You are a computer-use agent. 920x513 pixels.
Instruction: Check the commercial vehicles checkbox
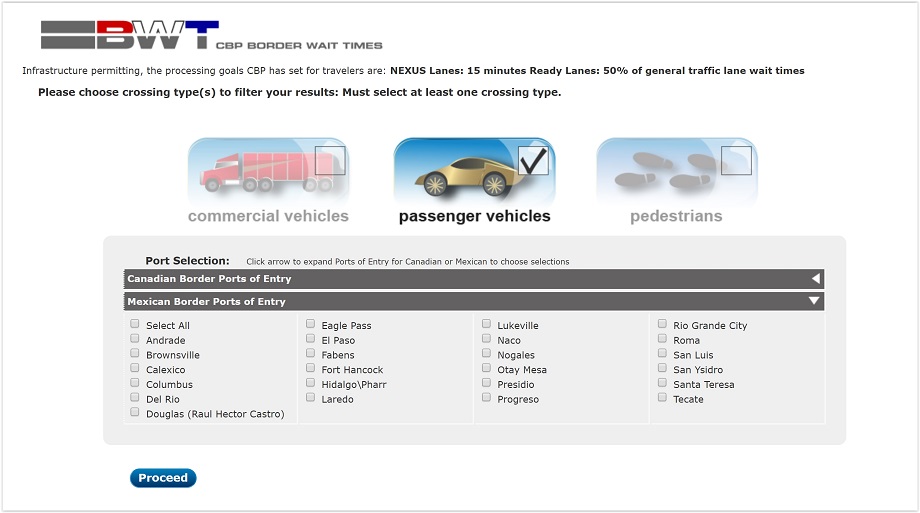pos(330,160)
